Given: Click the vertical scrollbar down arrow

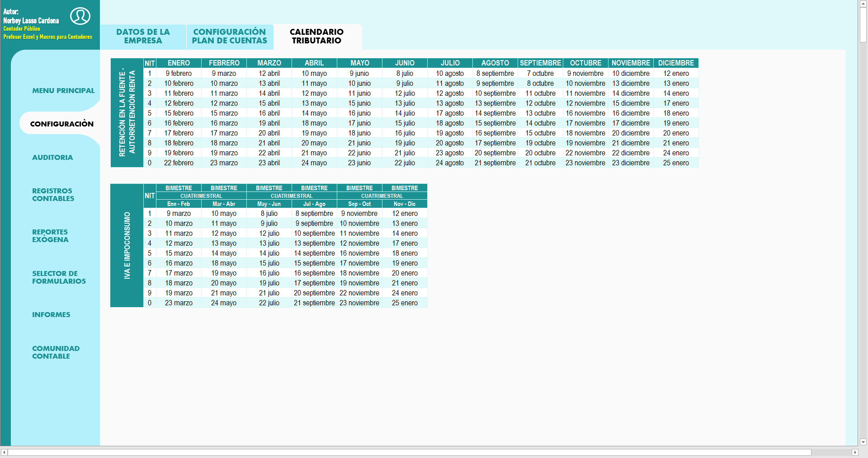Looking at the screenshot, I should [x=863, y=442].
